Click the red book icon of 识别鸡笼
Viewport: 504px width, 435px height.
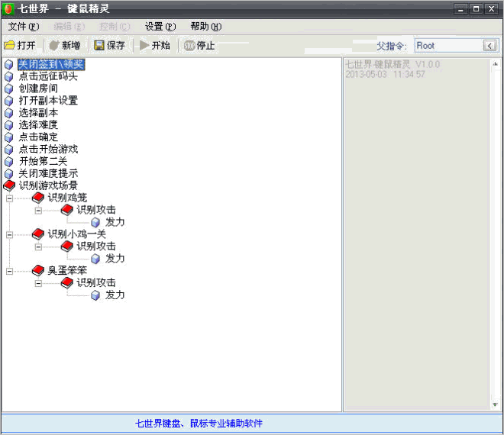[x=38, y=198]
